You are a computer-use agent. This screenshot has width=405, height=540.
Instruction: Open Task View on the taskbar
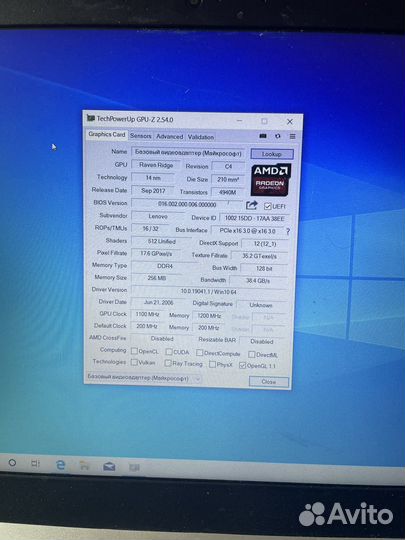[x=35, y=464]
